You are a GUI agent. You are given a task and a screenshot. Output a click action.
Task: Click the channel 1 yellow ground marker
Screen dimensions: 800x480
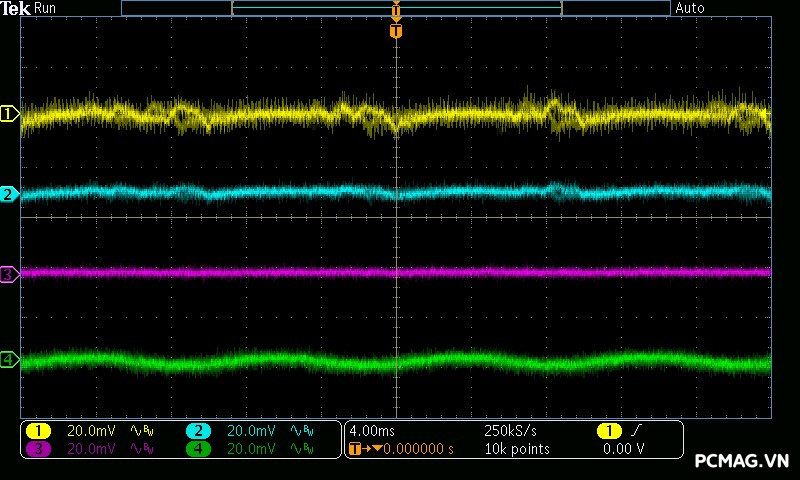point(9,115)
